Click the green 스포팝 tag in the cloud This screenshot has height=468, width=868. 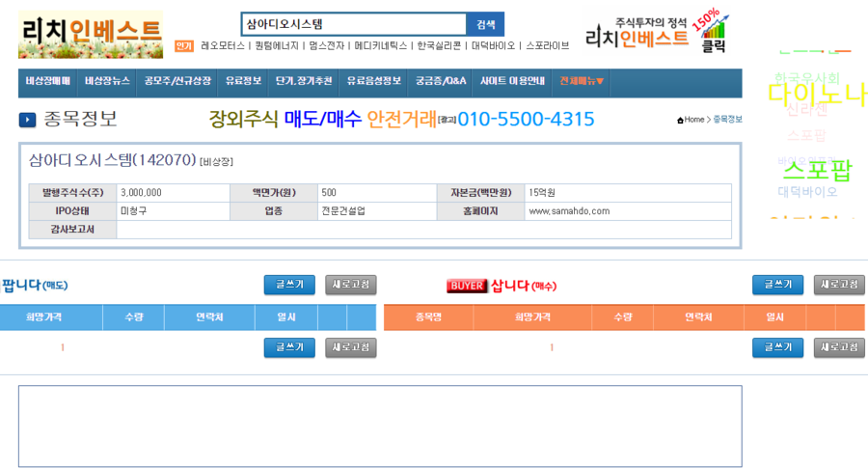point(818,170)
